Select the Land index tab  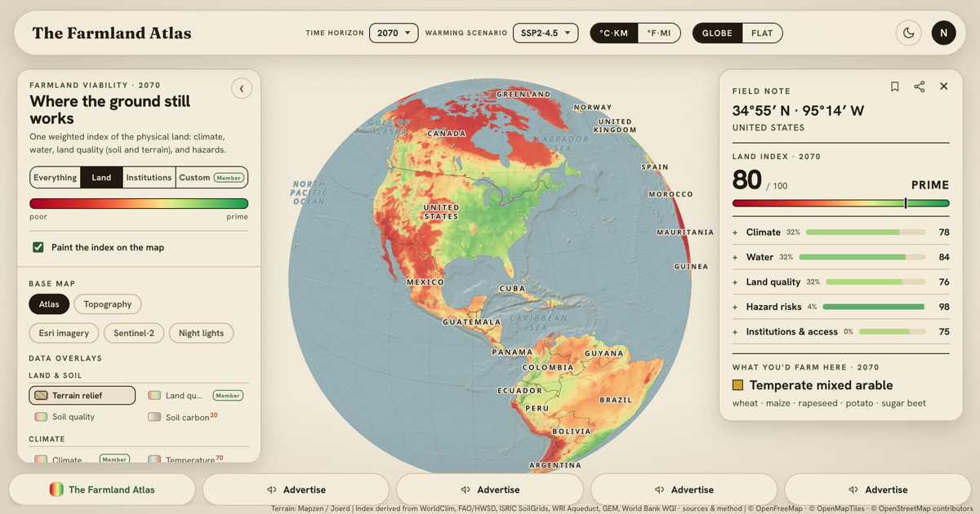101,178
